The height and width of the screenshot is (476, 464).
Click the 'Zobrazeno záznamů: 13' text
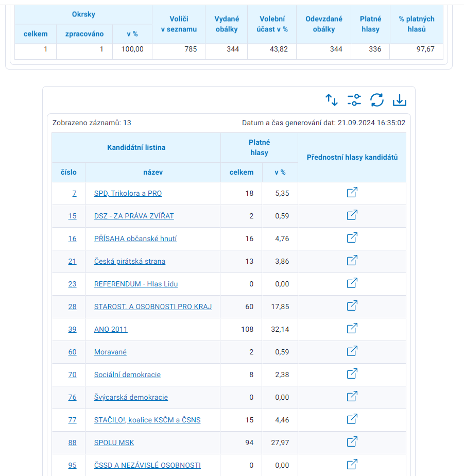92,123
